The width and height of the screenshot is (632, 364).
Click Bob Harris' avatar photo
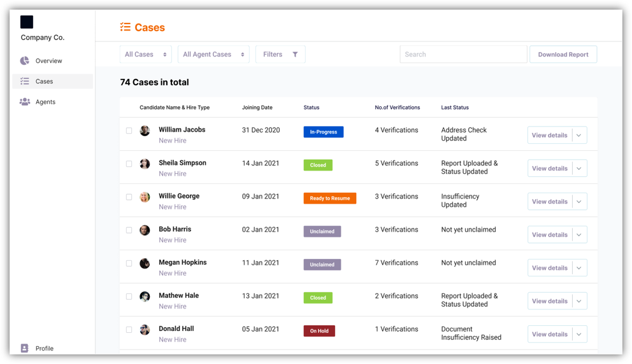(145, 230)
